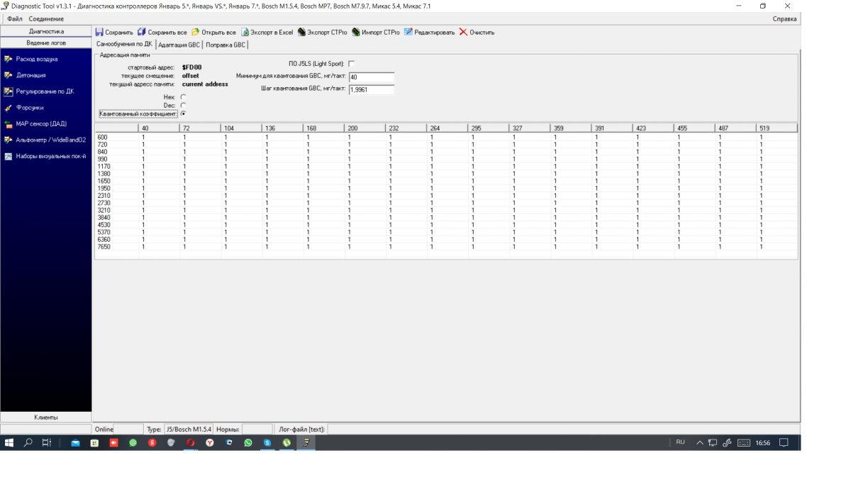Click cell in row 600, column 40
Viewport: 851px width, 504px height.
click(x=159, y=137)
